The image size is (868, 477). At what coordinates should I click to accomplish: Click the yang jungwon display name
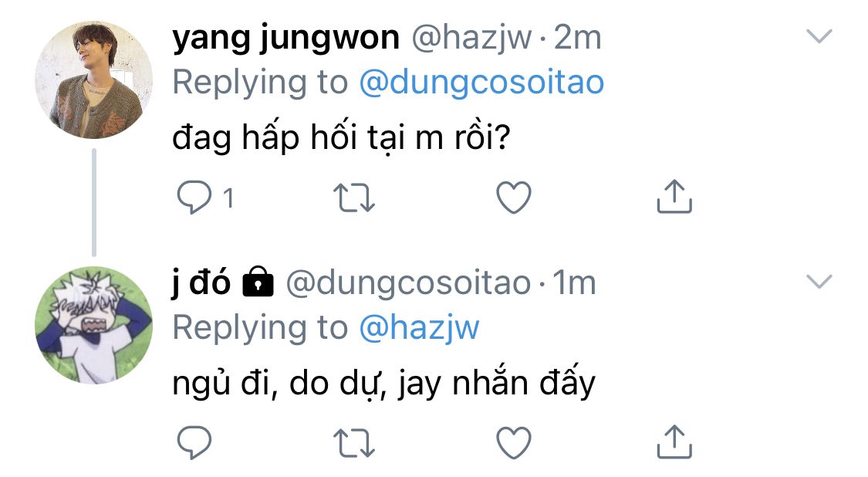[x=285, y=37]
